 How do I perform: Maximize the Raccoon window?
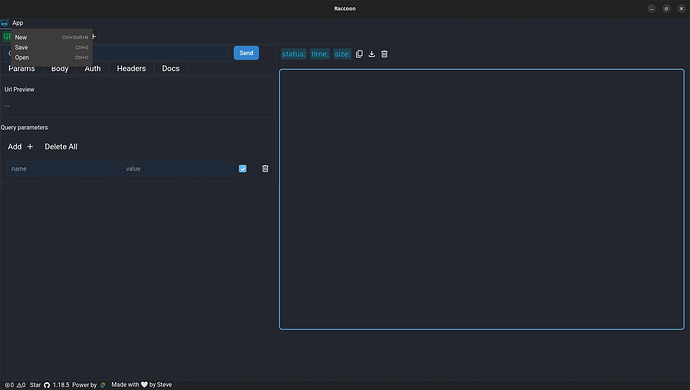pyautogui.click(x=666, y=9)
